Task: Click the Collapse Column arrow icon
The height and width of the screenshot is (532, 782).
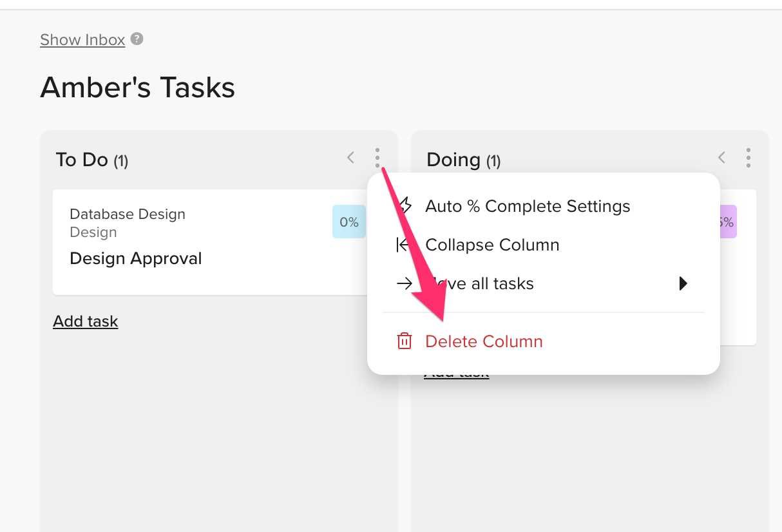Action: coord(404,245)
